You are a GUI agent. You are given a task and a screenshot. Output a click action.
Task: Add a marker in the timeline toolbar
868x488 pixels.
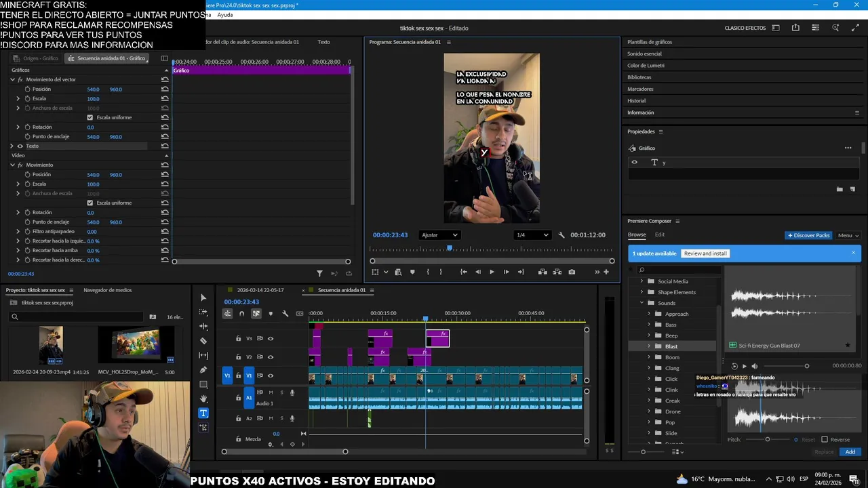click(271, 313)
